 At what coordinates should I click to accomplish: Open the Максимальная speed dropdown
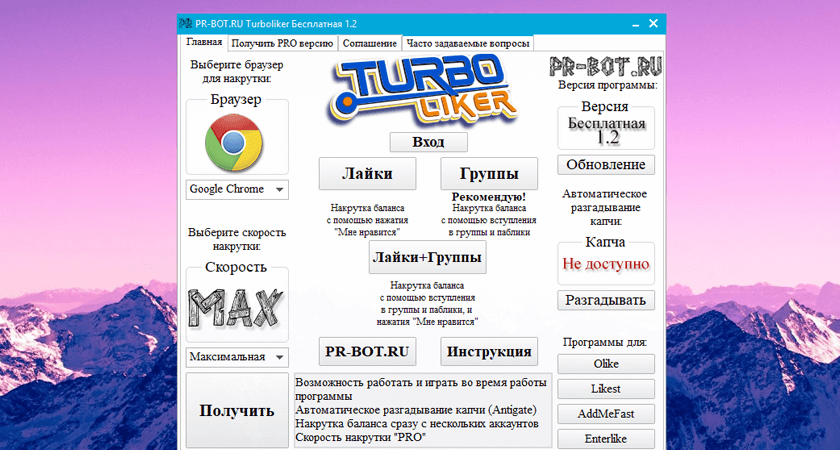[237, 357]
